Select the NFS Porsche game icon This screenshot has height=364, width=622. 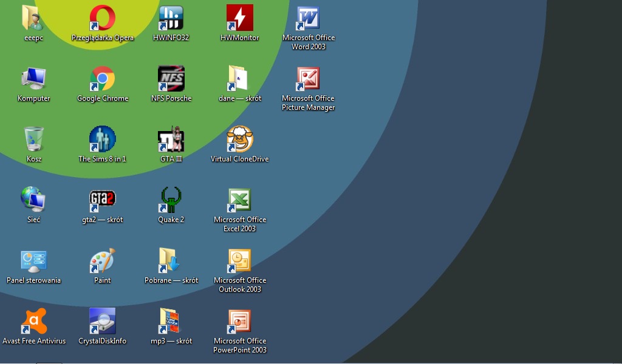point(171,78)
